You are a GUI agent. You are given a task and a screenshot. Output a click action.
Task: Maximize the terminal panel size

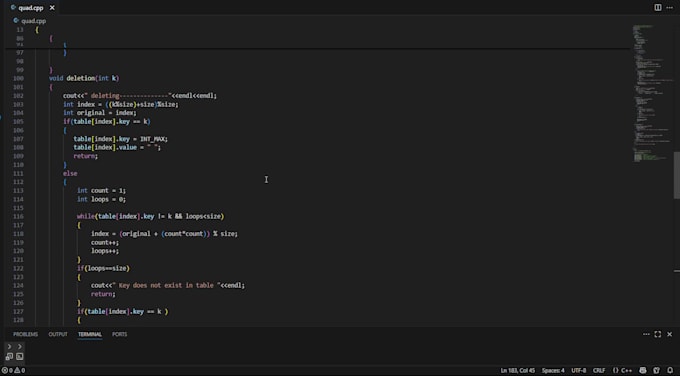(658, 334)
